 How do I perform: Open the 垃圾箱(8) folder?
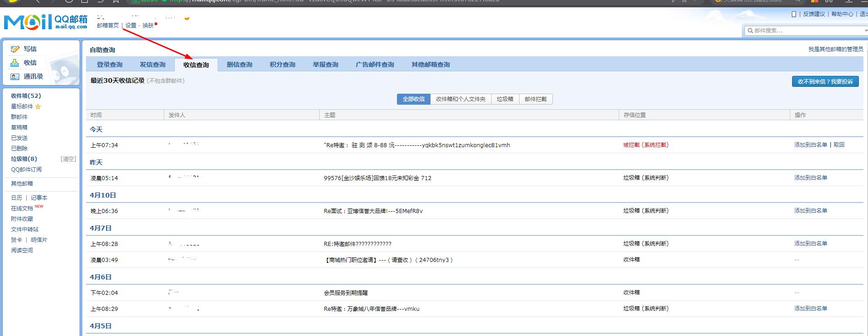click(24, 159)
